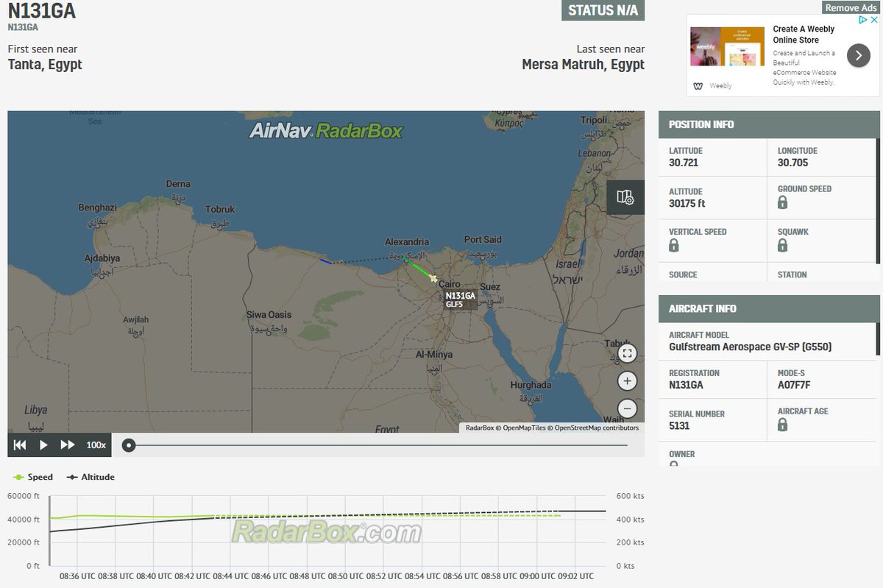Click the Cairo city label on map
883x588 pixels.
coord(450,284)
